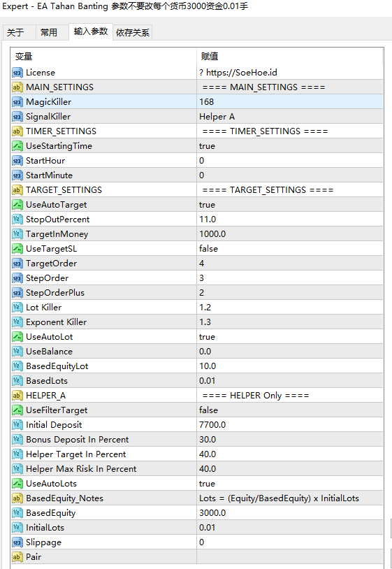This screenshot has height=569, width=392.
Task: Click the integer icon beside TargetOrder
Action: tap(17, 264)
